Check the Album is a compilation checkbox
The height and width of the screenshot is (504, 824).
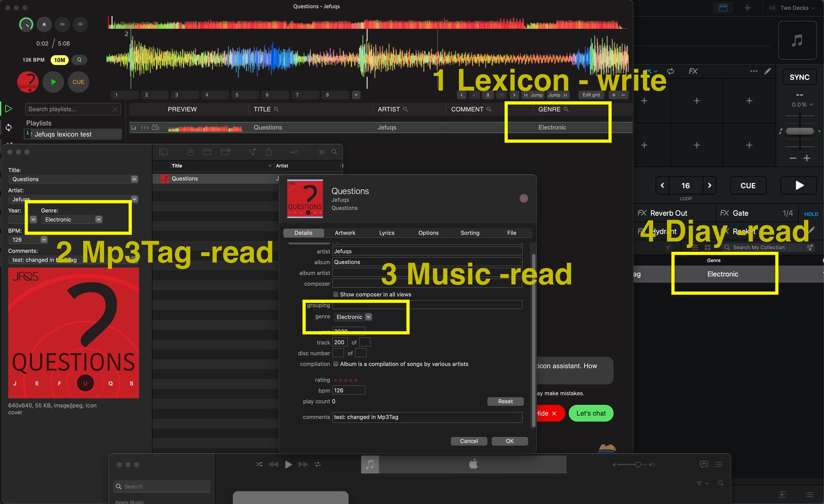coord(336,364)
